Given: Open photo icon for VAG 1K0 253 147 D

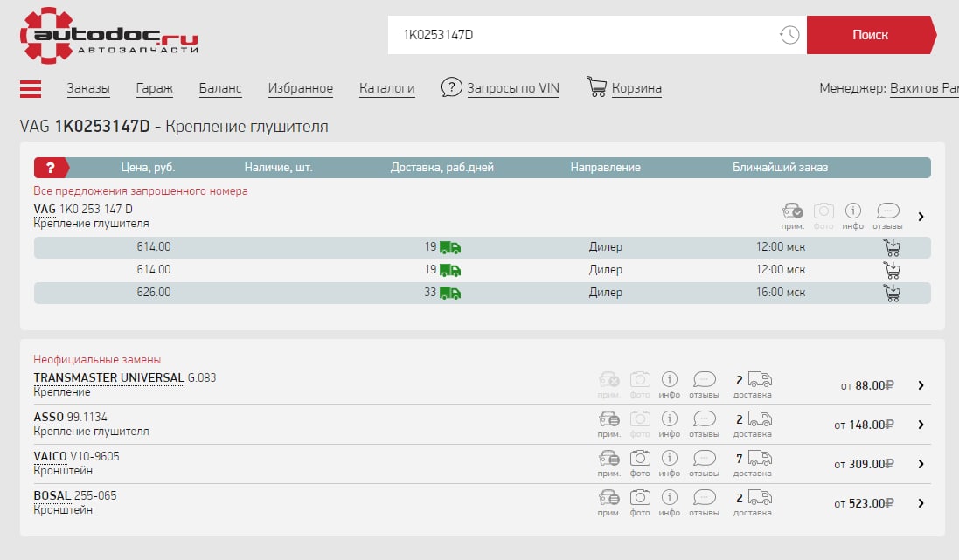Looking at the screenshot, I should coord(823,211).
